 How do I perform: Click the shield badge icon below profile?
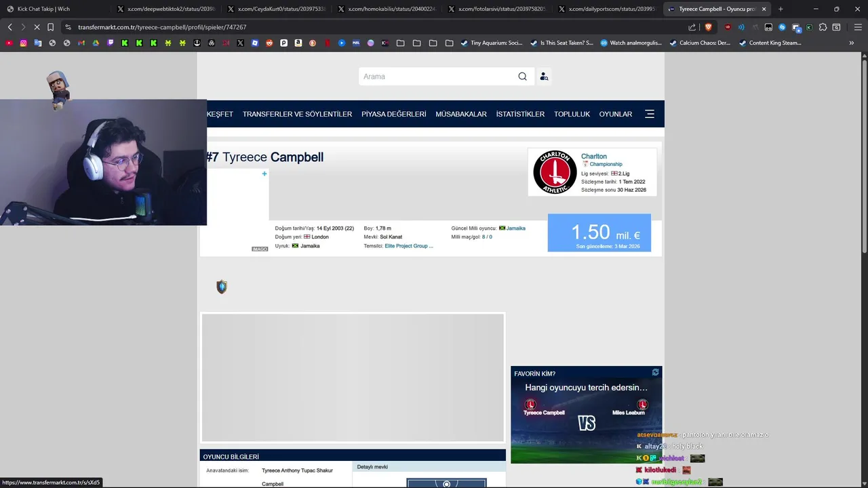tap(222, 287)
